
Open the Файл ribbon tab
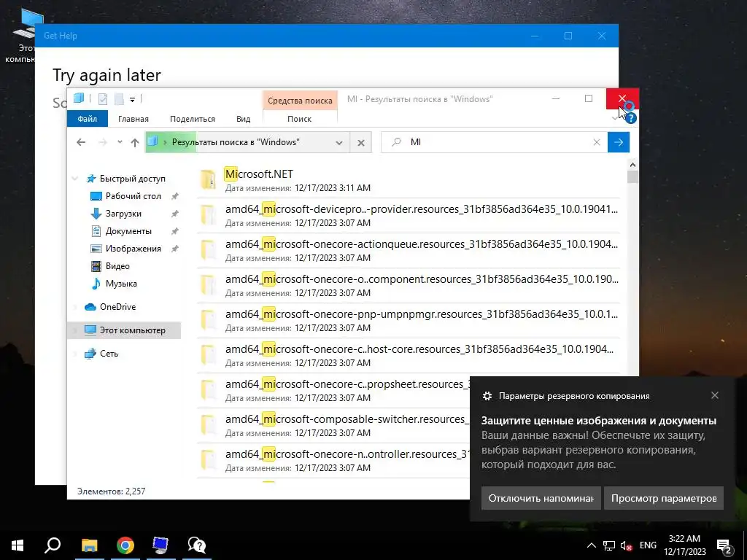[88, 119]
